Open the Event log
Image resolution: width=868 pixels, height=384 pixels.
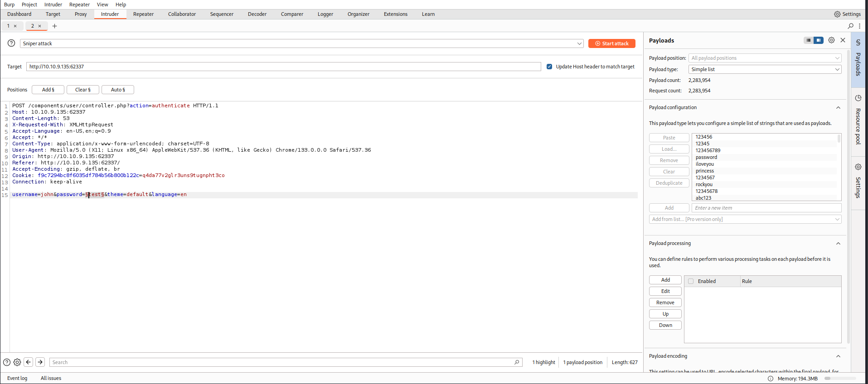tap(17, 378)
